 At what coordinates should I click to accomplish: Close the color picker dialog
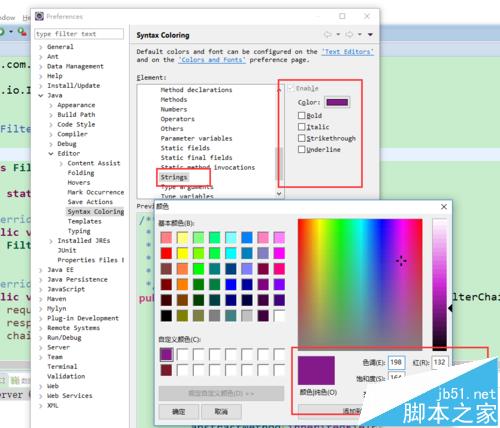click(444, 207)
